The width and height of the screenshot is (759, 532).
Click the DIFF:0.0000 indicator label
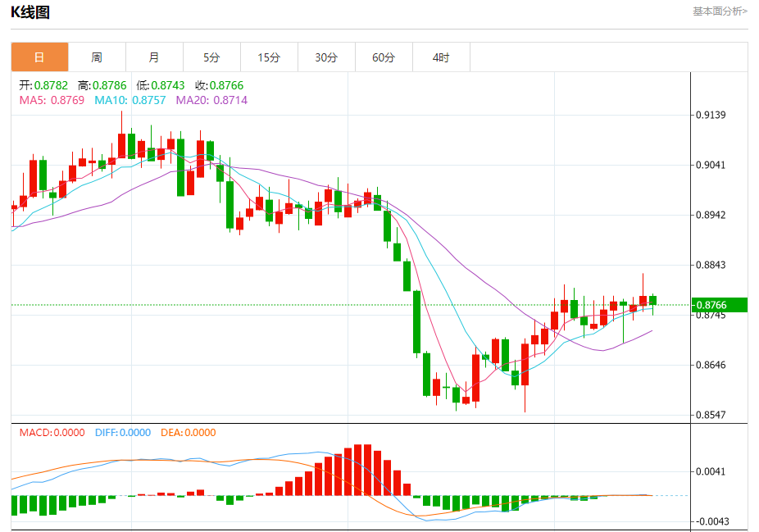pos(123,433)
